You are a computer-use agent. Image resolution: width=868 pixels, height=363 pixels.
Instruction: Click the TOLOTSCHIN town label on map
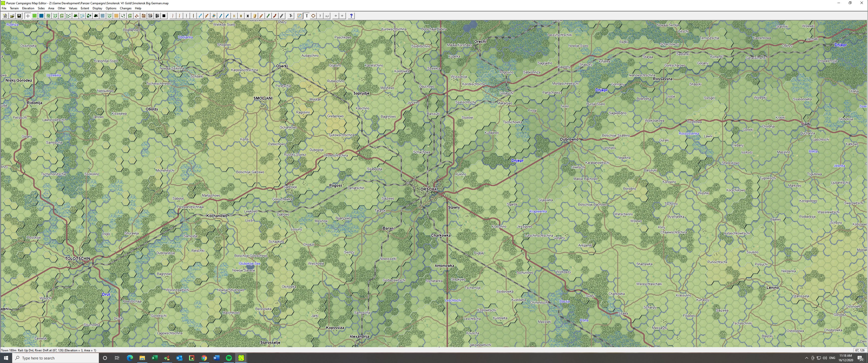tap(77, 259)
